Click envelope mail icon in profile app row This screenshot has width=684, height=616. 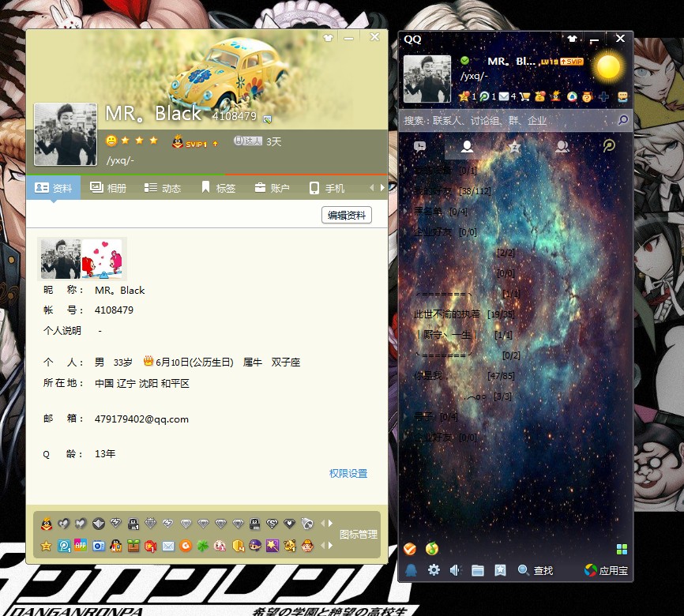(168, 546)
